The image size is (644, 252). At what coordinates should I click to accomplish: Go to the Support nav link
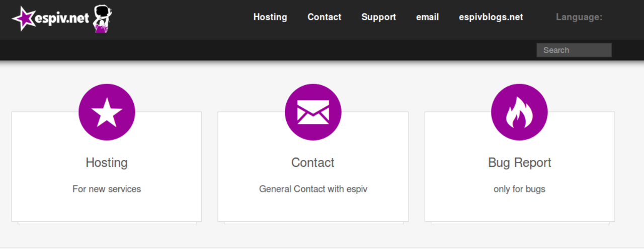pos(379,17)
